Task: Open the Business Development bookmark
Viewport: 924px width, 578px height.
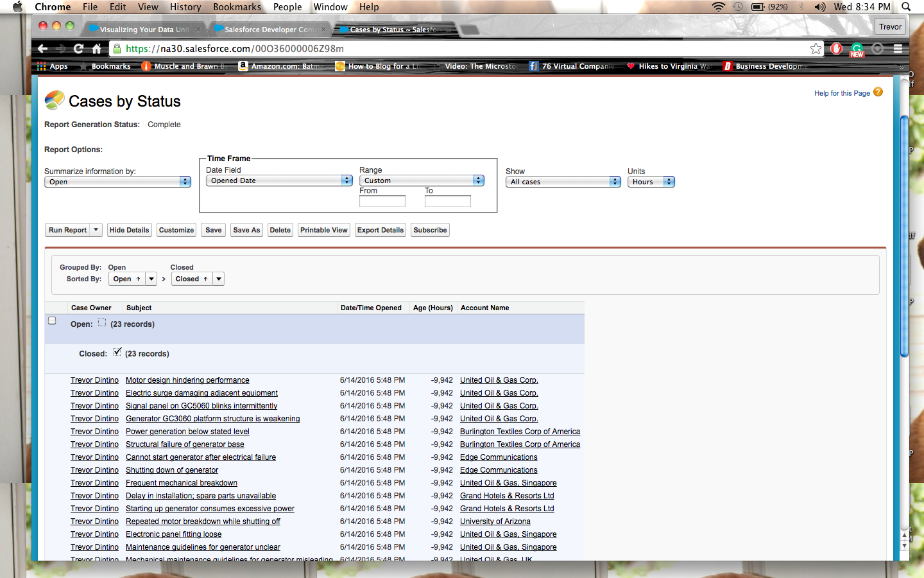Action: (x=766, y=66)
